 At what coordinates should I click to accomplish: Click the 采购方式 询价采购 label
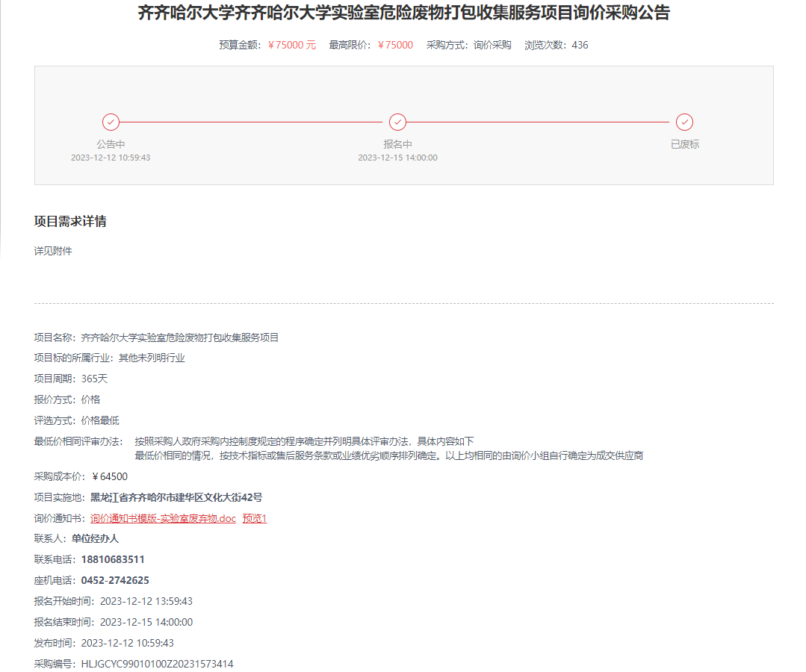pyautogui.click(x=492, y=45)
